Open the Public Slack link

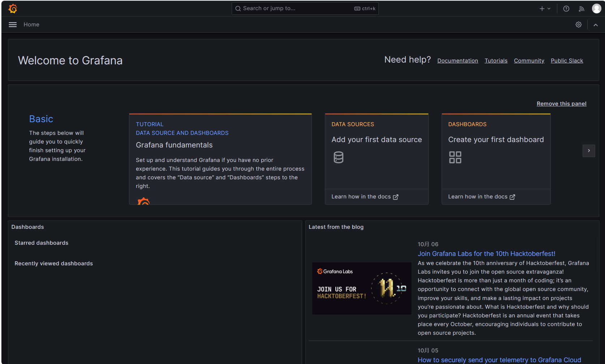pyautogui.click(x=567, y=61)
